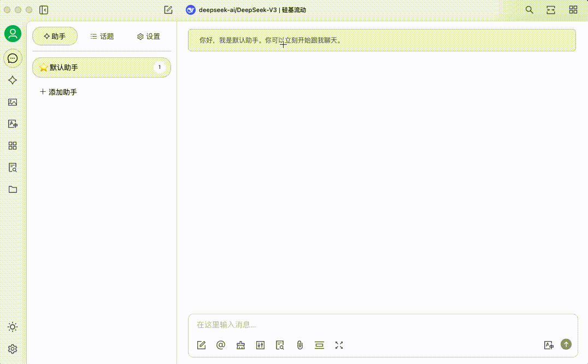Toggle the light/dark theme sun icon
This screenshot has height=364, width=588.
[x=13, y=327]
